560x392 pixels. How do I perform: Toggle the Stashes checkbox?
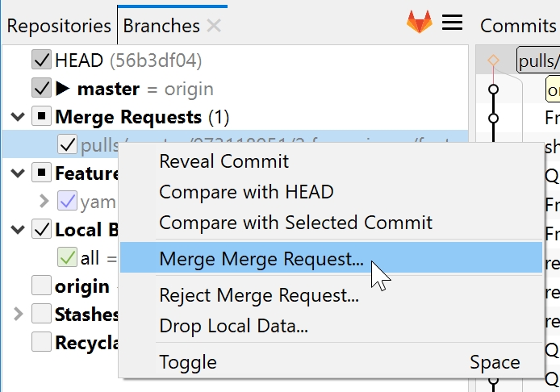pyautogui.click(x=41, y=314)
